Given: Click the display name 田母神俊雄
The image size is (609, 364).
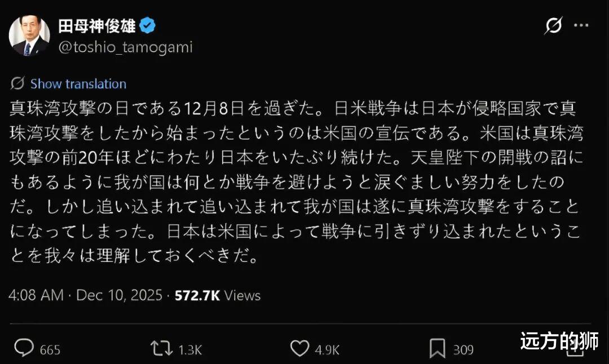Looking at the screenshot, I should coord(97,26).
